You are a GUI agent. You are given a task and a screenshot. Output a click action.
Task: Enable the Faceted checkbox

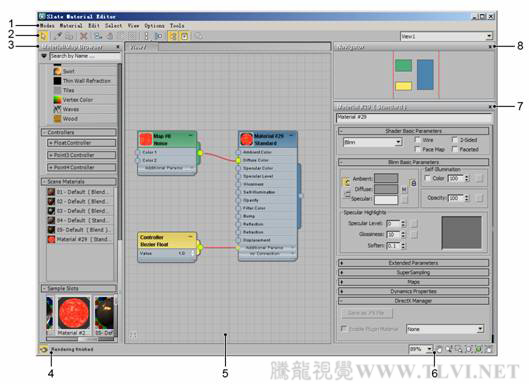pyautogui.click(x=455, y=149)
